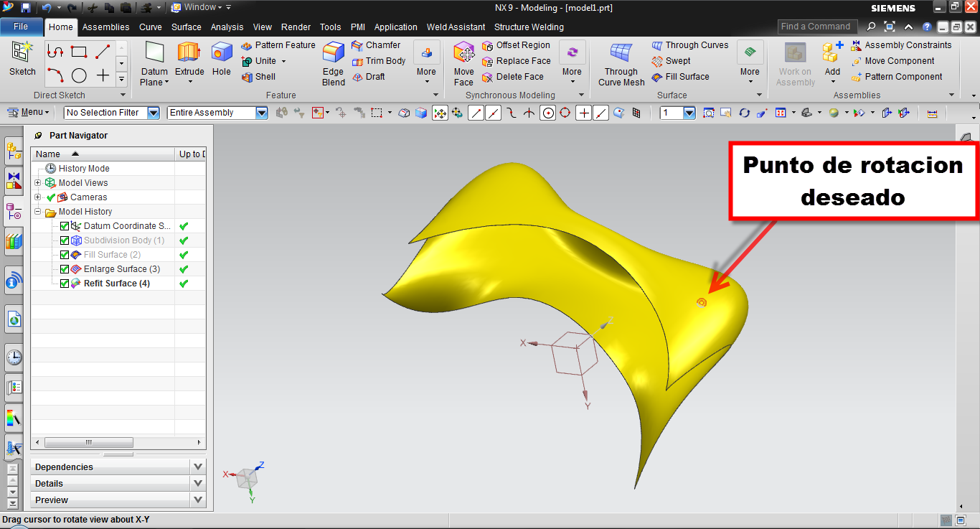Viewport: 980px width, 529px height.
Task: Open the work layer number dropdown
Action: (x=689, y=113)
